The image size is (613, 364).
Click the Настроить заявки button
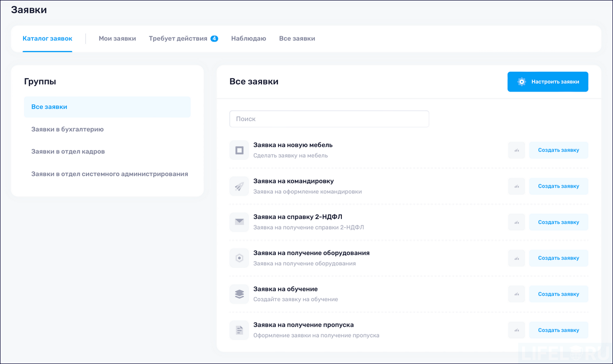click(547, 82)
